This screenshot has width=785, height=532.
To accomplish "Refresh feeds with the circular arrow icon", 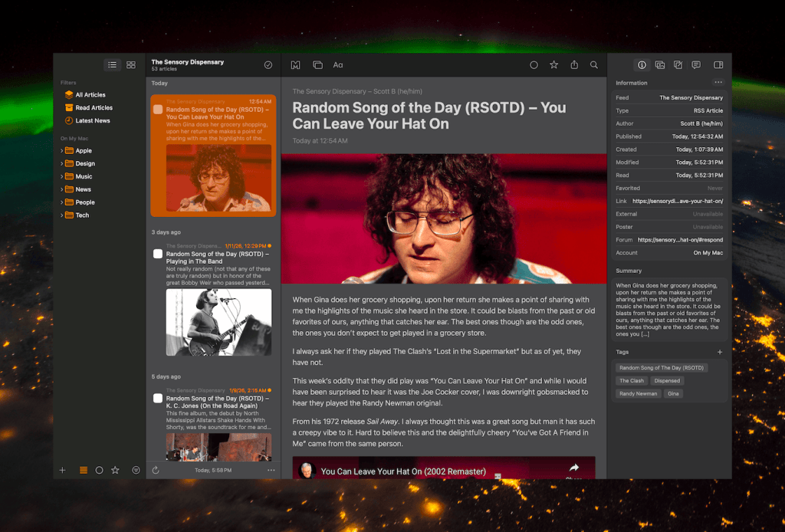I will (x=156, y=470).
